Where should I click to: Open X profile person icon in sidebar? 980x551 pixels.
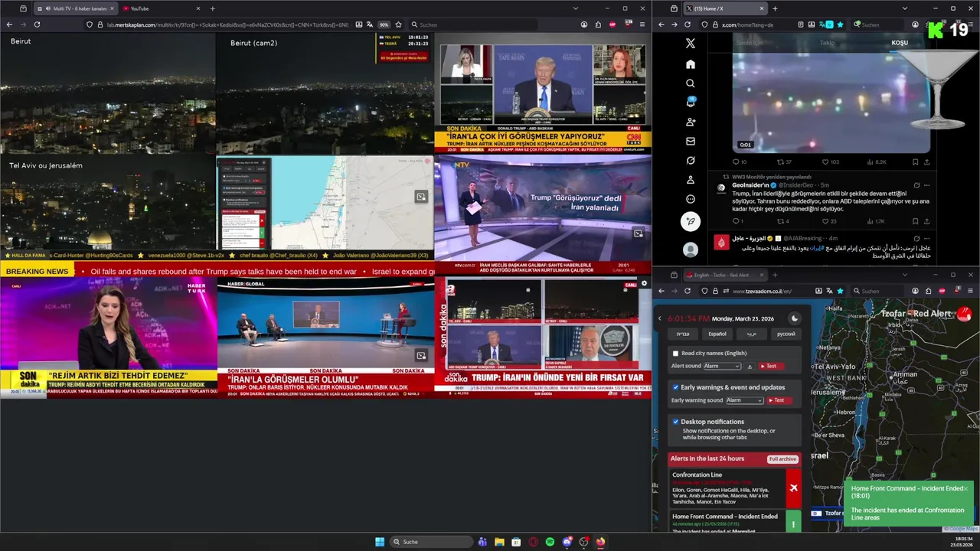[691, 180]
